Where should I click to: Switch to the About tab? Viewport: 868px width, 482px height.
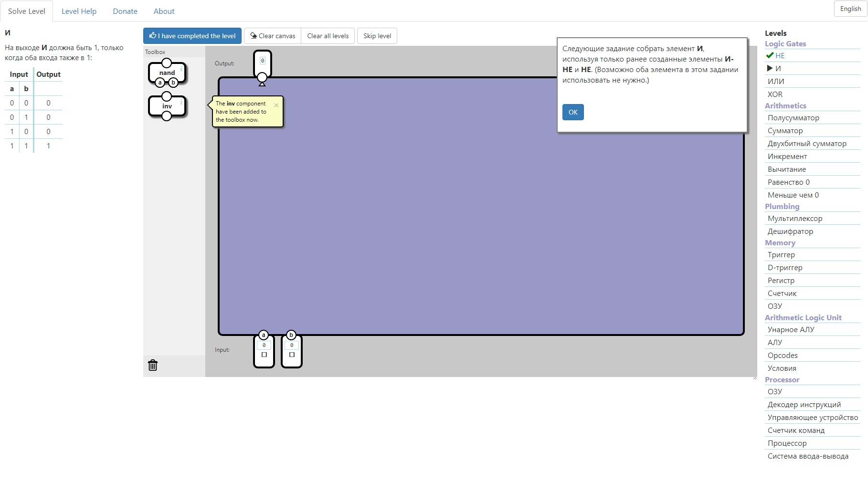click(x=164, y=11)
